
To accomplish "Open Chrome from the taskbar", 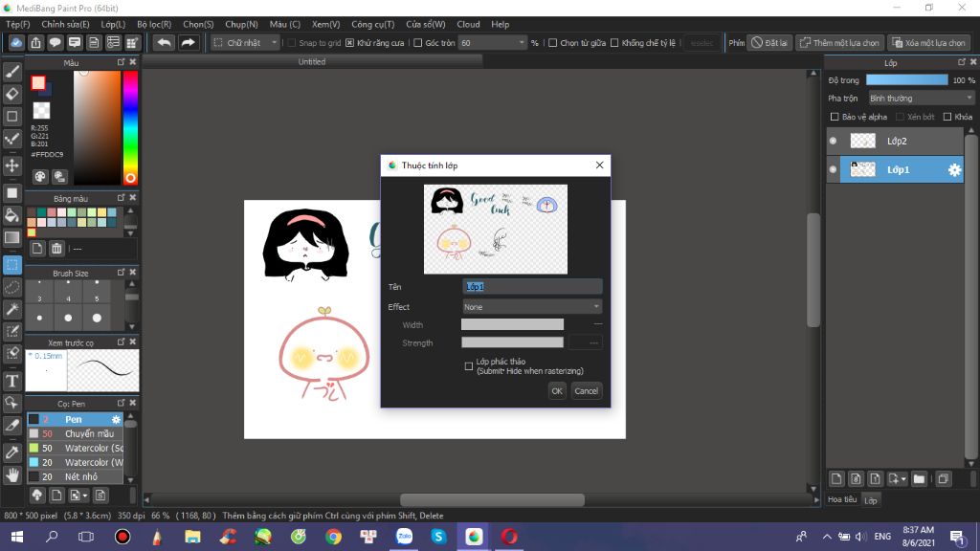I will pyautogui.click(x=333, y=537).
